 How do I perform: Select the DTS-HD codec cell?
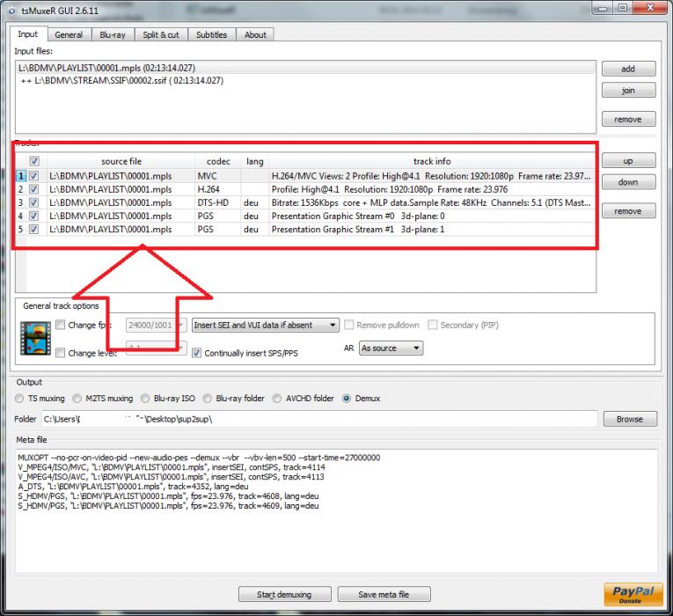217,202
